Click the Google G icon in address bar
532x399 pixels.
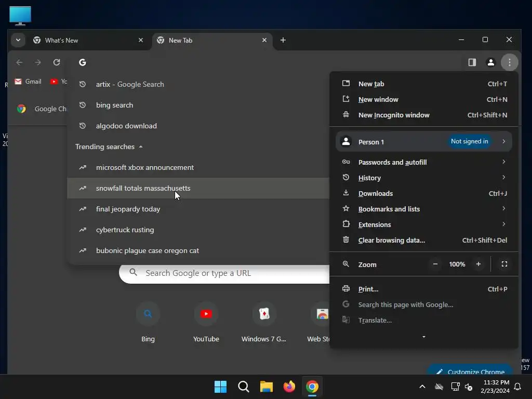pyautogui.click(x=83, y=62)
